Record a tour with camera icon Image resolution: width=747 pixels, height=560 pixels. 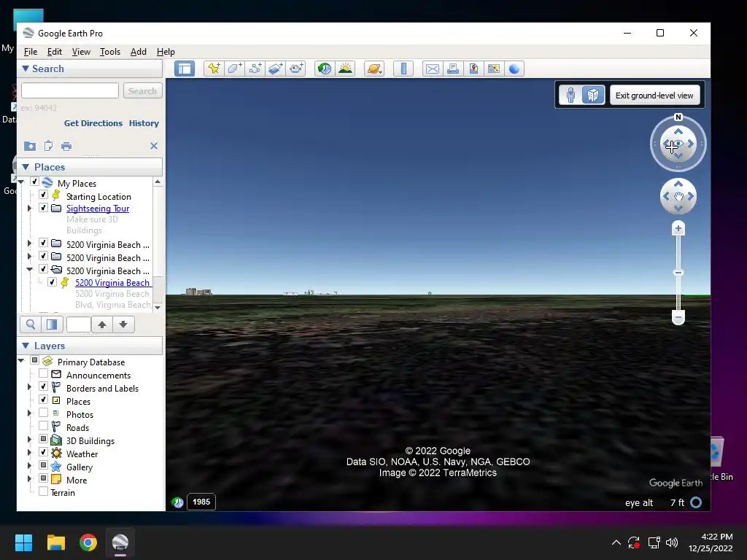pyautogui.click(x=296, y=69)
